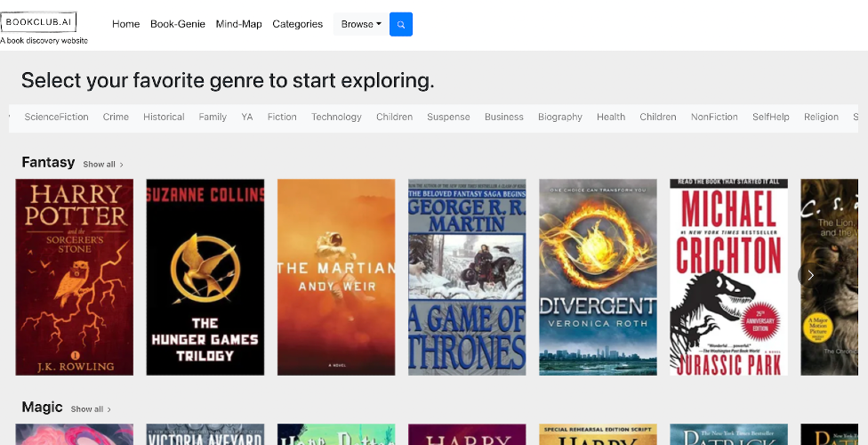Open the Mind-Map page

[x=238, y=24]
